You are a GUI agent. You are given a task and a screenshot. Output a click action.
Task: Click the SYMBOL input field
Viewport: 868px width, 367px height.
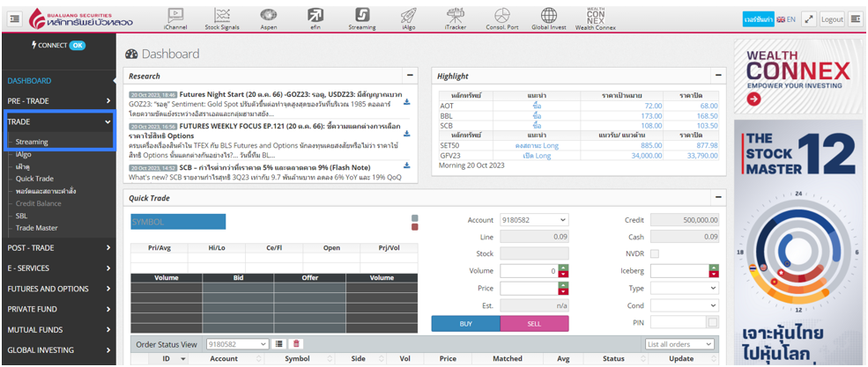(x=178, y=222)
